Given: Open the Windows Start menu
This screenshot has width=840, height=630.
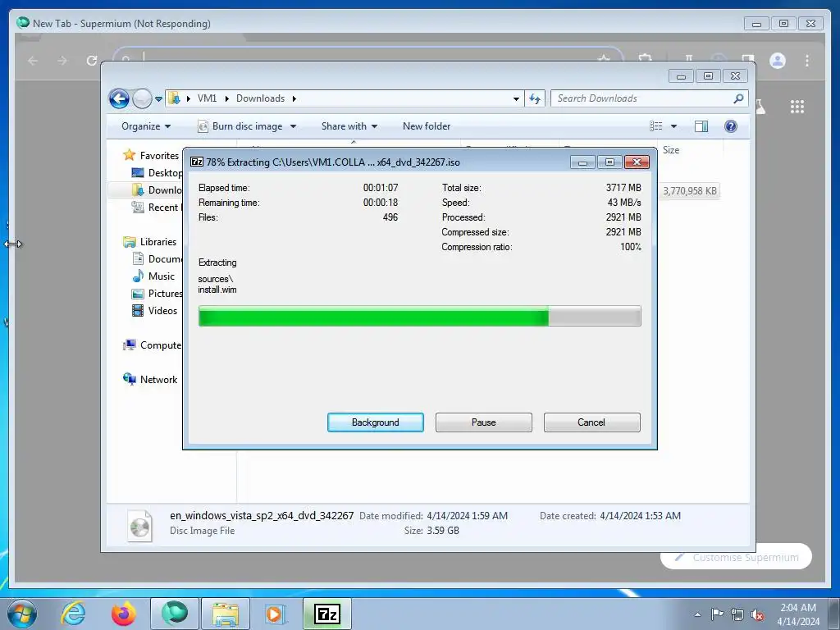Looking at the screenshot, I should click(x=22, y=614).
